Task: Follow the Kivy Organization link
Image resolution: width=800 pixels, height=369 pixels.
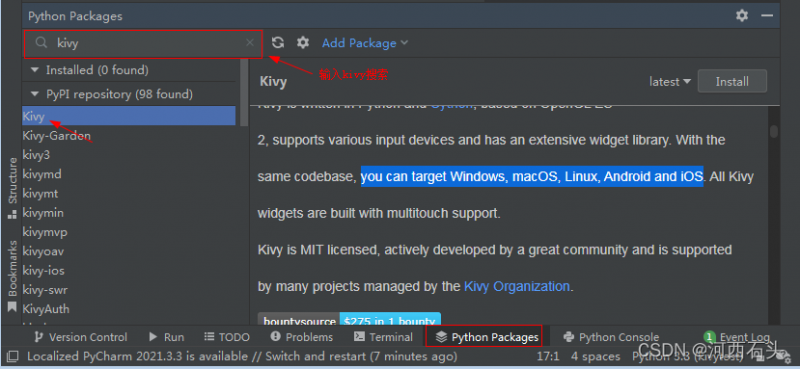Action: [x=516, y=286]
